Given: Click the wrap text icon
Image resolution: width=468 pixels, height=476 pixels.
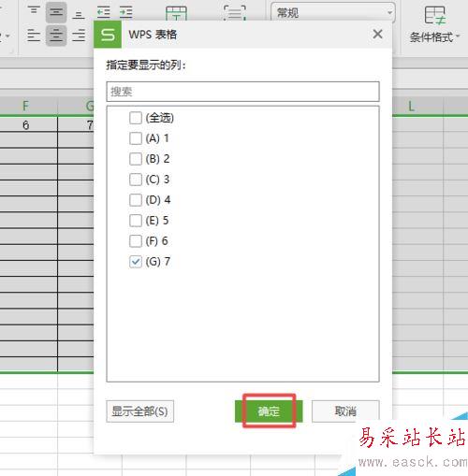Looking at the screenshot, I should pos(235,13).
